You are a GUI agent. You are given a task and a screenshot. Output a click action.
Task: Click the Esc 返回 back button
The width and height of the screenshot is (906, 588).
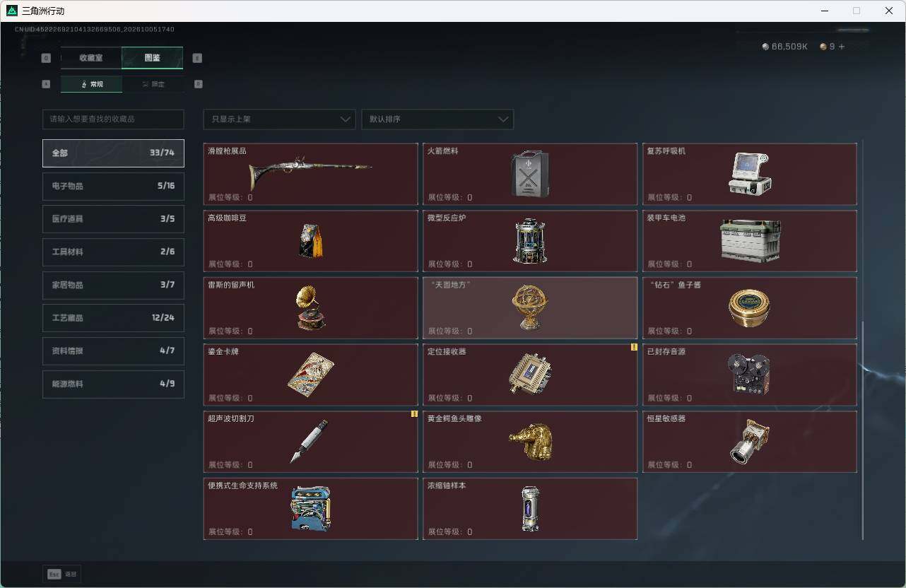62,575
